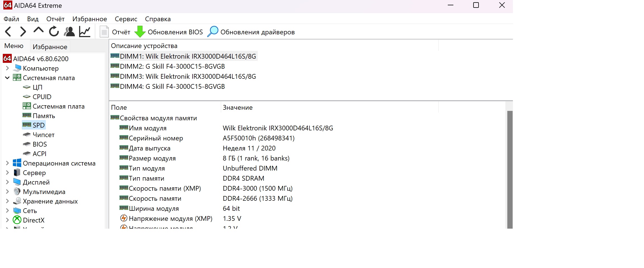The image size is (644, 268).
Task: Click the magnifier driver update icon
Action: click(213, 32)
